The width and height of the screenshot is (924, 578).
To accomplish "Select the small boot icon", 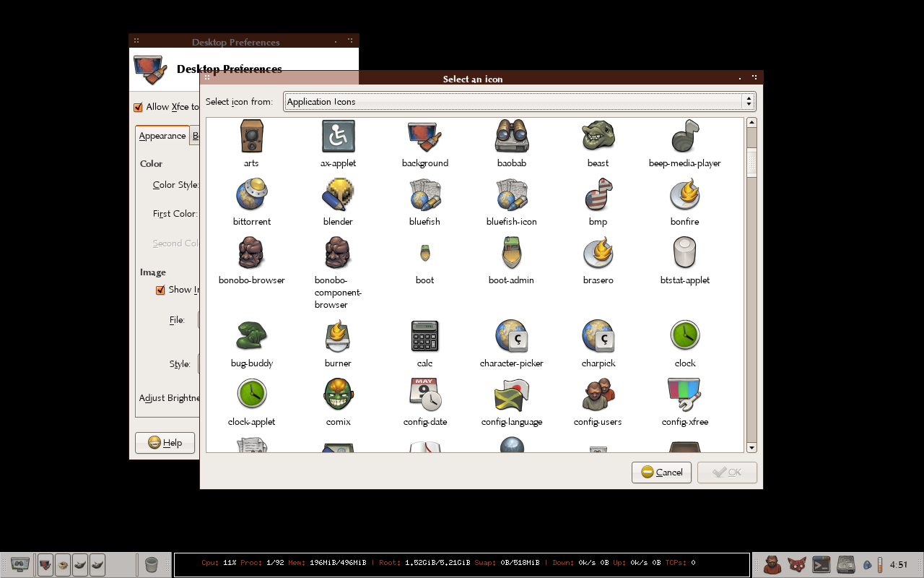I will (x=424, y=253).
